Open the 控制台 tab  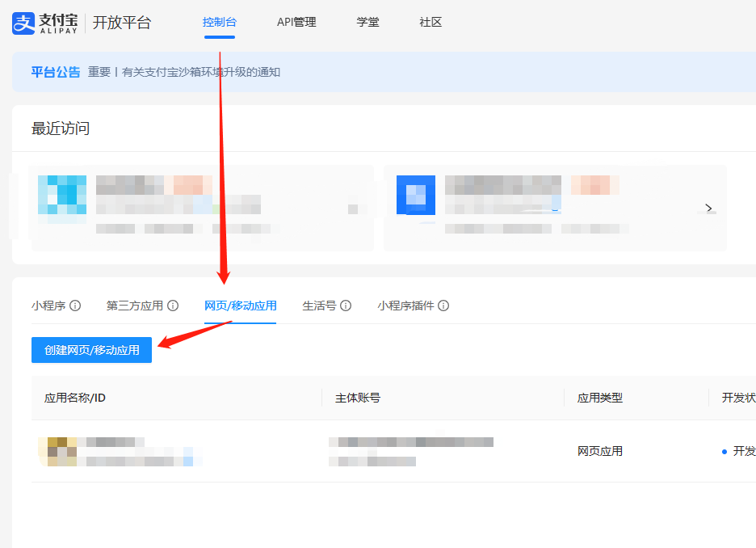click(219, 23)
